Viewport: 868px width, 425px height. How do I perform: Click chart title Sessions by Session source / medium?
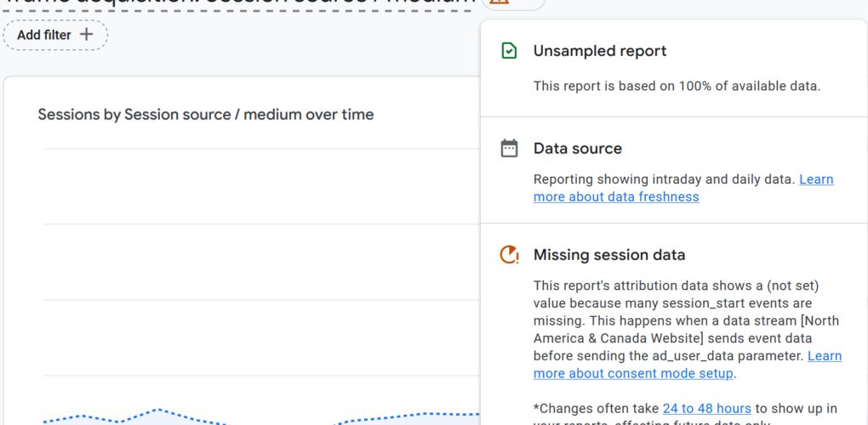point(206,115)
